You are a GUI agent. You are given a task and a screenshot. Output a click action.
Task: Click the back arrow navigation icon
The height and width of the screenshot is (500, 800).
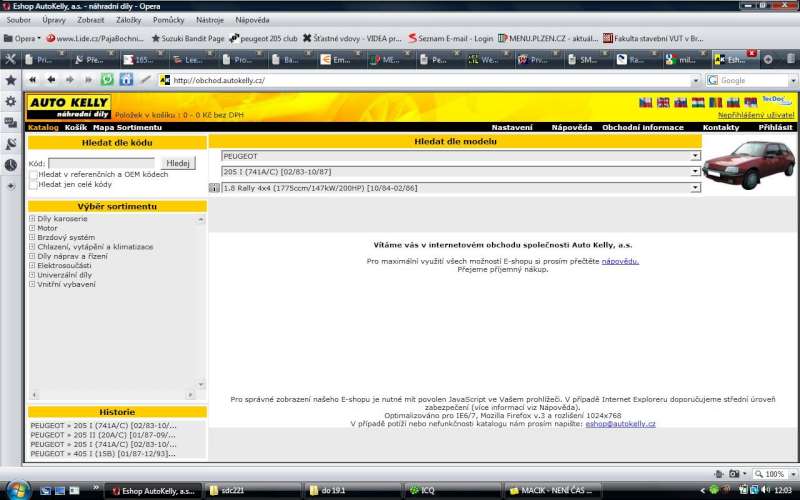[50, 80]
